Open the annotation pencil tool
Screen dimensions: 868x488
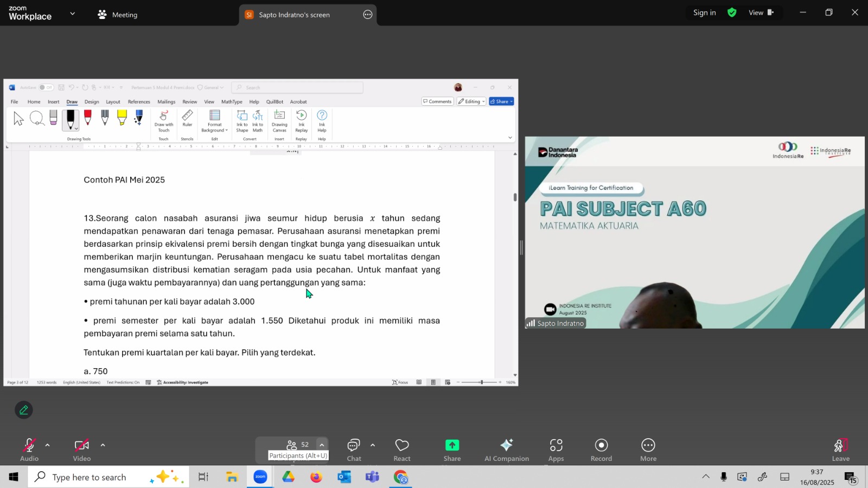click(x=24, y=410)
